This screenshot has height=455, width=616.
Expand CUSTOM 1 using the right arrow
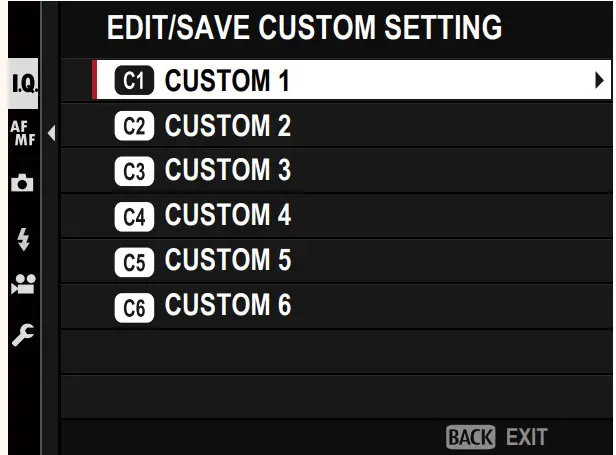(x=599, y=81)
